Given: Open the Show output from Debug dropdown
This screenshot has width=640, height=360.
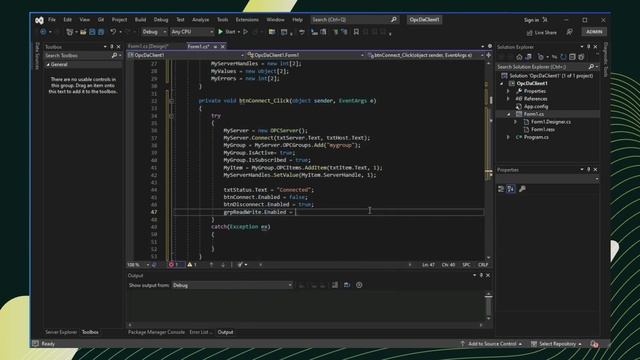Looking at the screenshot, I should click(232, 285).
